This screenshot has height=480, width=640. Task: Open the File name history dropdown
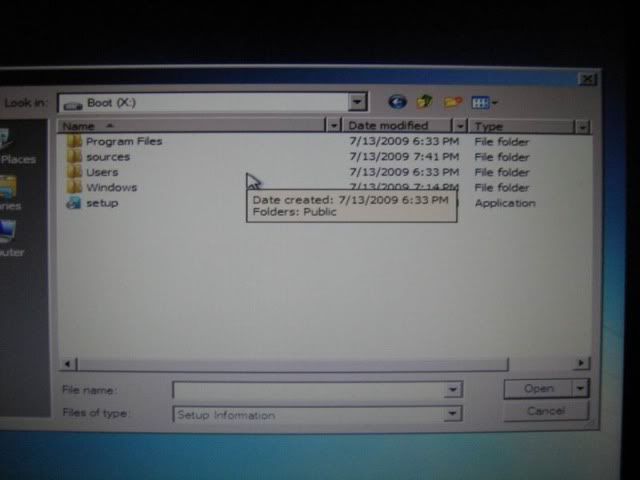(453, 390)
